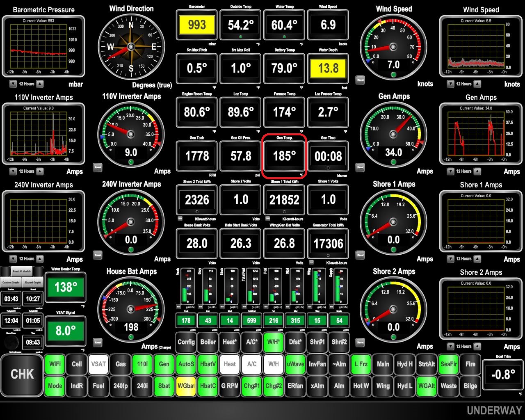Toggle the Chg#1 indicator
525x420 pixels.
[252, 386]
